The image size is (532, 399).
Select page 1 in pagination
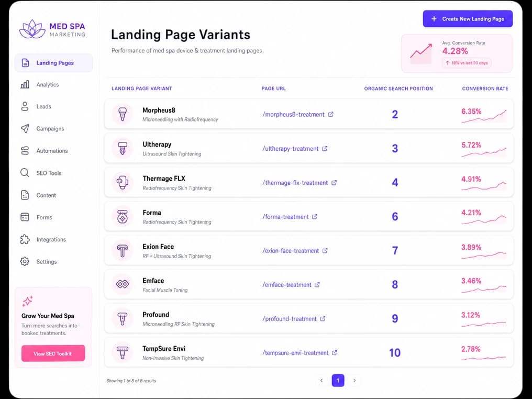click(x=338, y=380)
